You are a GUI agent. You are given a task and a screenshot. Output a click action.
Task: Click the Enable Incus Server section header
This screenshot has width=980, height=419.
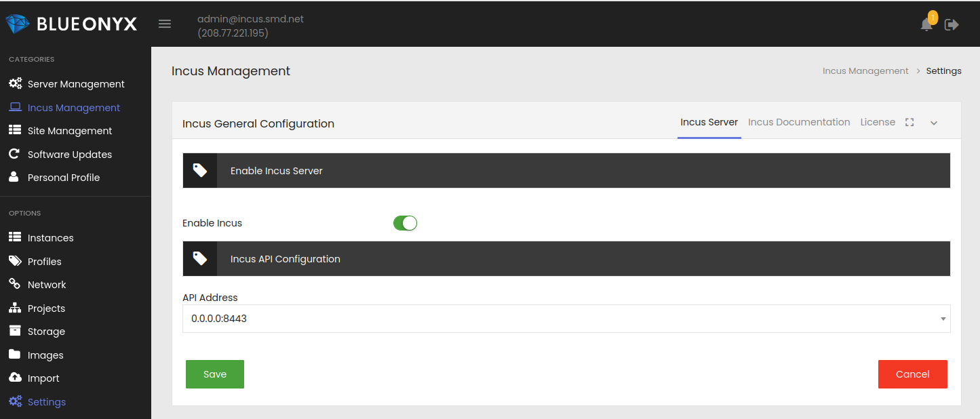[x=566, y=170]
